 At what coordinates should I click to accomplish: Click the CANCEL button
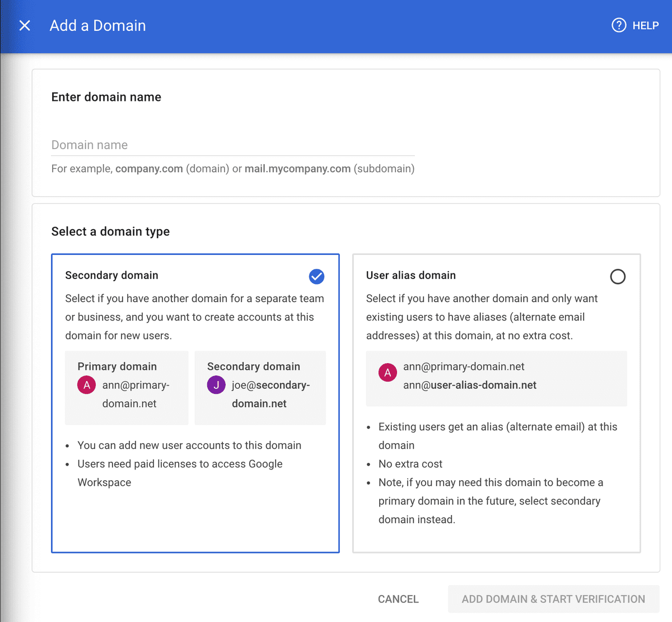point(398,599)
